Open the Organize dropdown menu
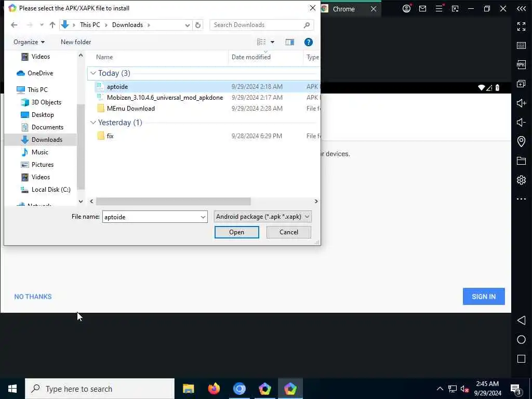Image resolution: width=532 pixels, height=399 pixels. coord(29,42)
